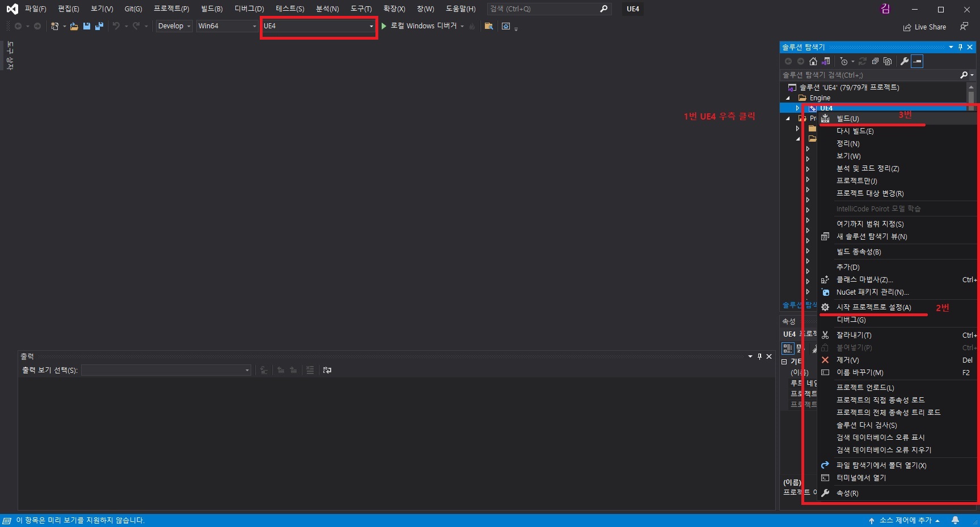This screenshot has width=980, height=527.
Task: Toggle word wrap icon in the Output panel
Action: [x=327, y=370]
